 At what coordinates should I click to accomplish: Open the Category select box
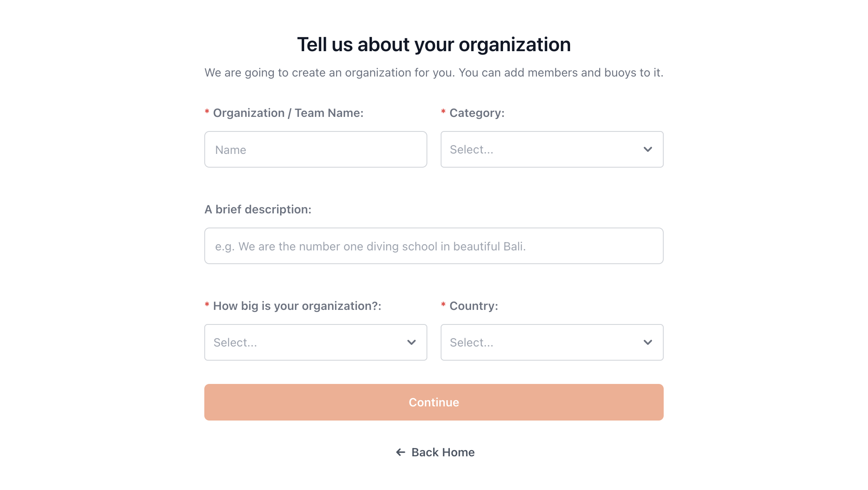point(541,149)
